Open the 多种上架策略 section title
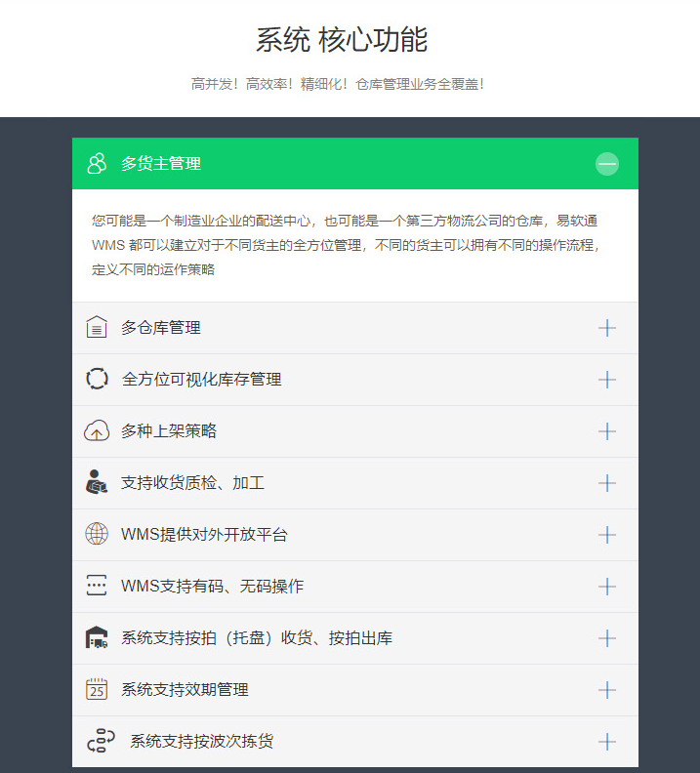This screenshot has height=773, width=700. click(x=169, y=430)
